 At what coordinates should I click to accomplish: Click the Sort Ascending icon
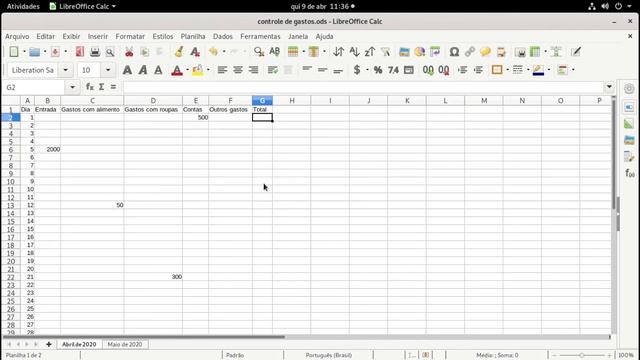click(x=354, y=52)
